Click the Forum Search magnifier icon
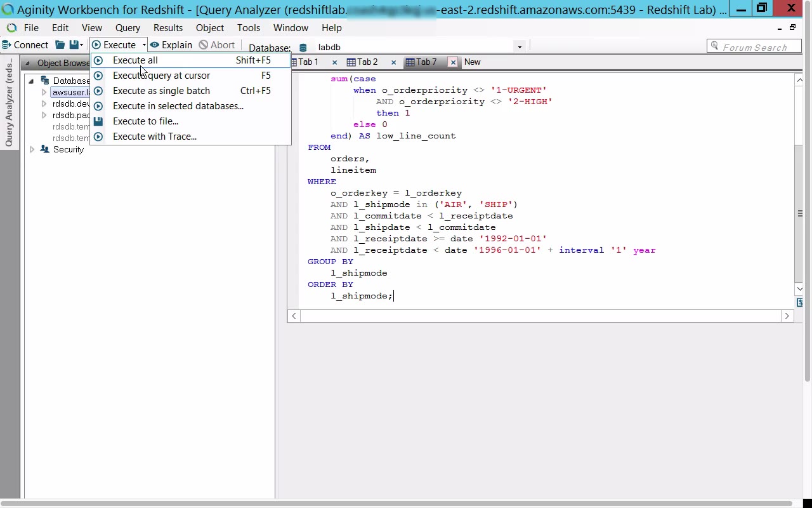The image size is (812, 508). coord(715,46)
